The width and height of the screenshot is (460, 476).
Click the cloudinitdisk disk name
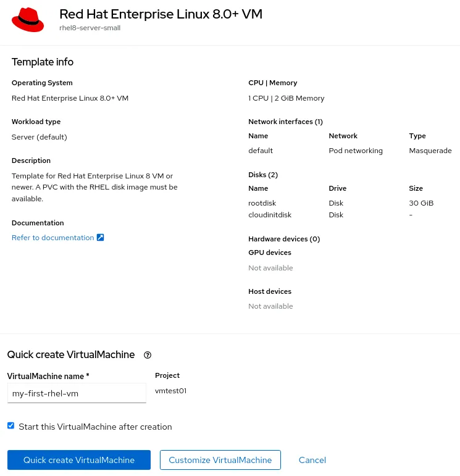(270, 215)
